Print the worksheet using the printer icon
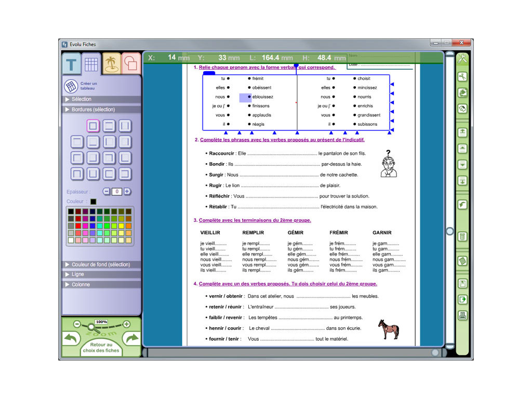 462,315
